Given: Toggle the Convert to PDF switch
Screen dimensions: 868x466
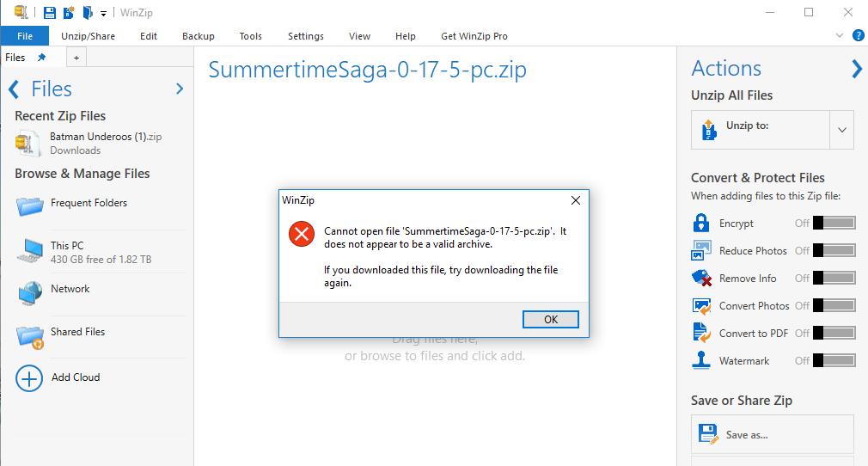Looking at the screenshot, I should point(833,334).
